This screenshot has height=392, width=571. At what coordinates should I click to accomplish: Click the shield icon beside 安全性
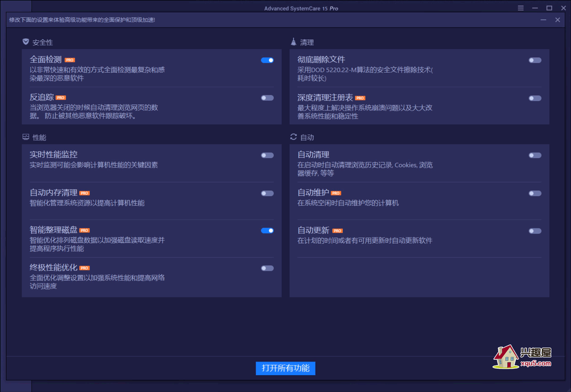26,42
